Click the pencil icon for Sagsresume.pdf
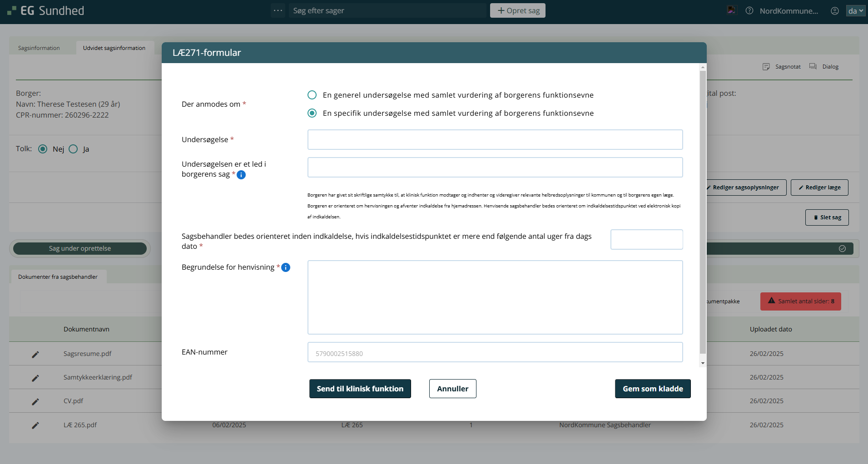 point(35,354)
